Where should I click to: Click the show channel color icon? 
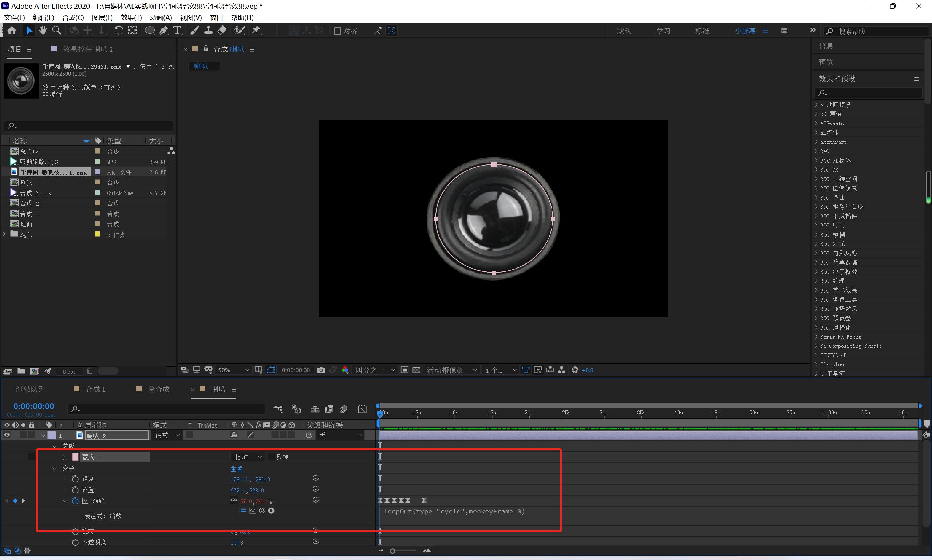point(345,370)
